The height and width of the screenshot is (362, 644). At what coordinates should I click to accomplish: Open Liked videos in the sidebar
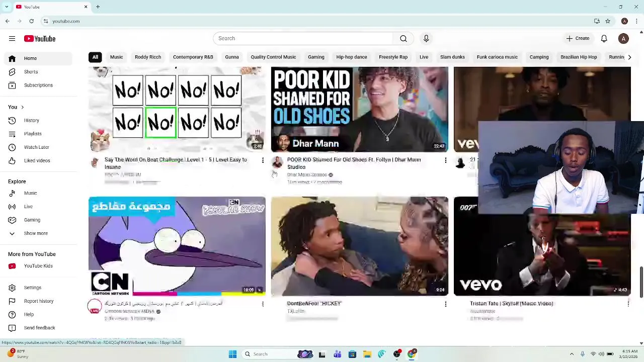39,160
